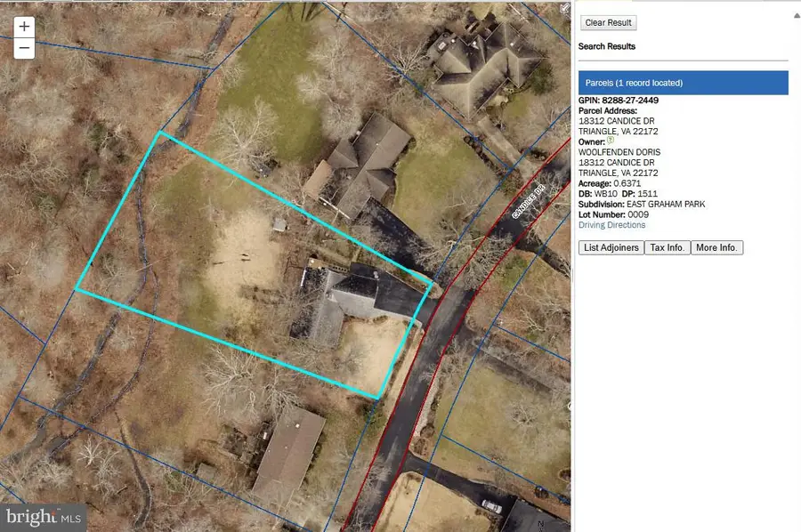Screen dimensions: 801x532
Task: Click the More Info. button
Action: 717,247
